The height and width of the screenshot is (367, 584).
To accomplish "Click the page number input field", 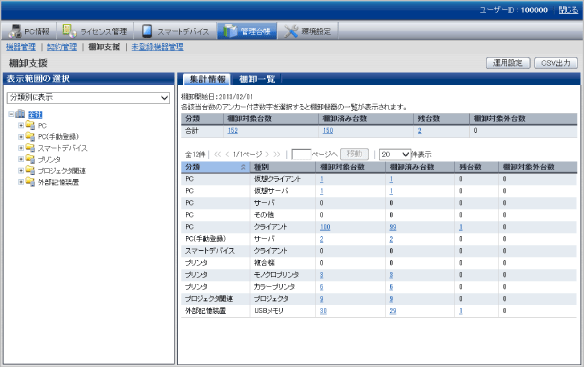I will 301,154.
